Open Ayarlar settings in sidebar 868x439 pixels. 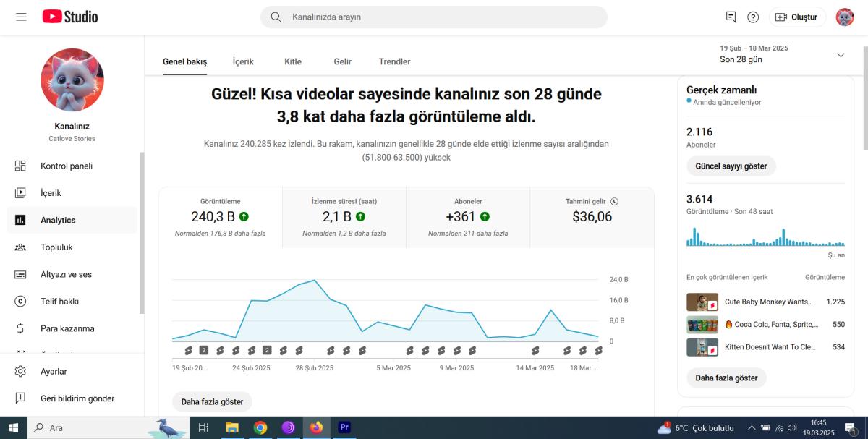point(72,371)
